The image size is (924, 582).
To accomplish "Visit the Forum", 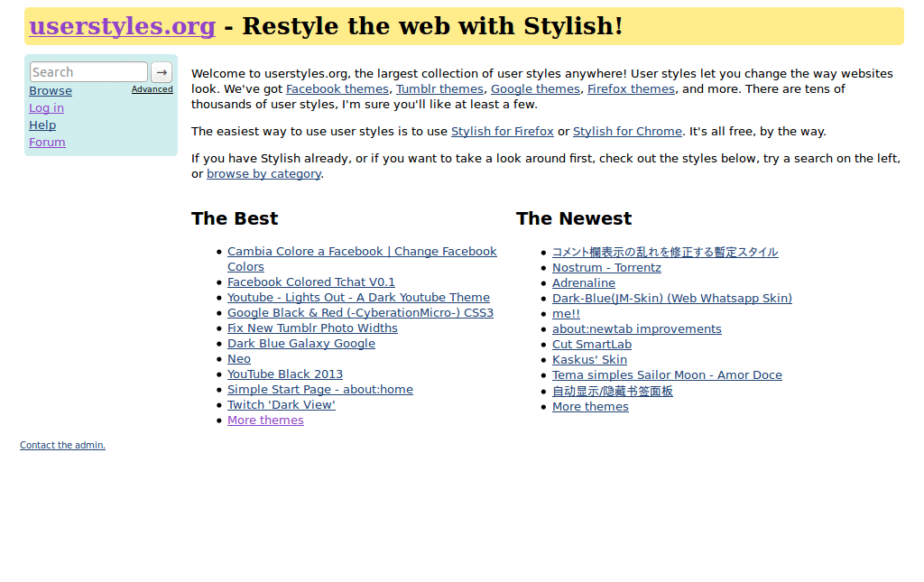I will pos(47,142).
